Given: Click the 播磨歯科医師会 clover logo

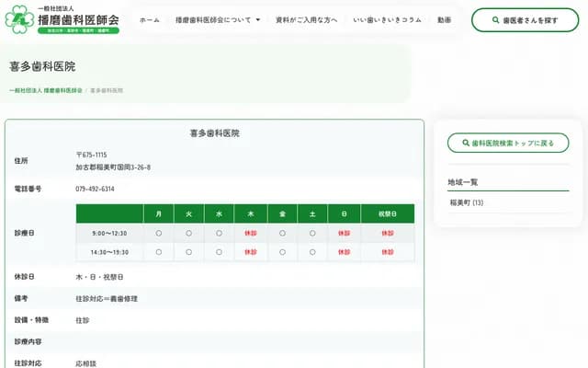Looking at the screenshot, I should point(19,19).
